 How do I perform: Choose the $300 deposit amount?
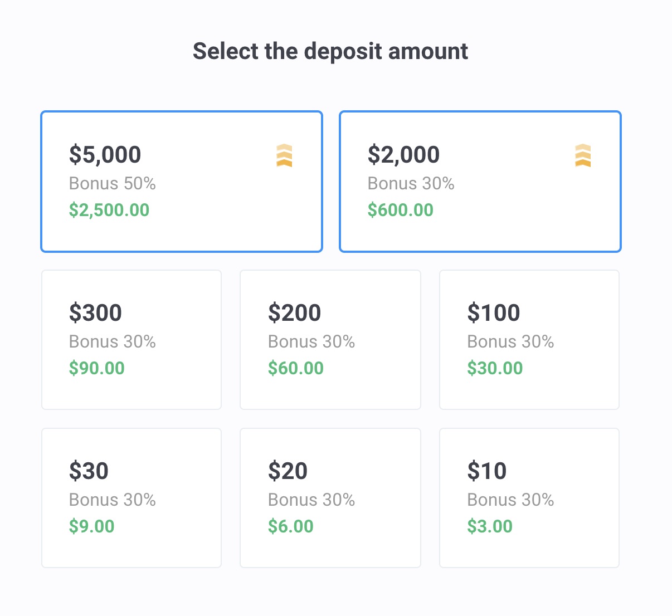[132, 340]
